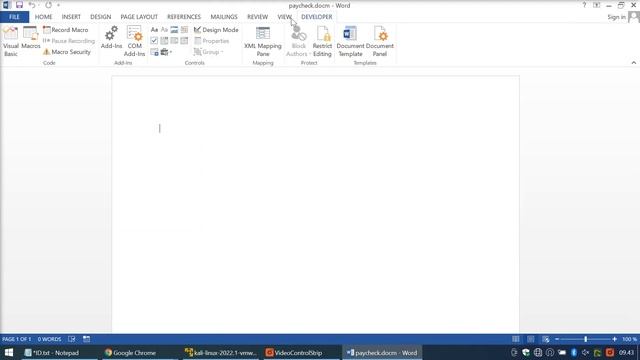Insert a Drop-Down List content control
Image resolution: width=640 pixels, height=360 pixels.
click(x=174, y=41)
